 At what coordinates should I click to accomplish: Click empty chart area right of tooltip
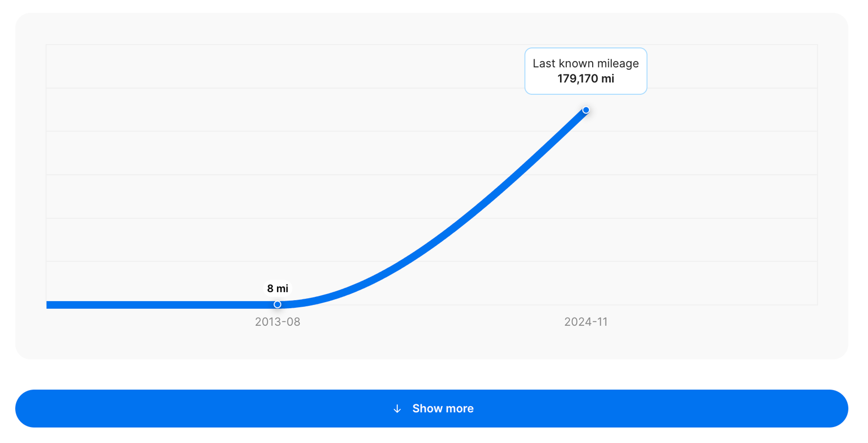731,71
